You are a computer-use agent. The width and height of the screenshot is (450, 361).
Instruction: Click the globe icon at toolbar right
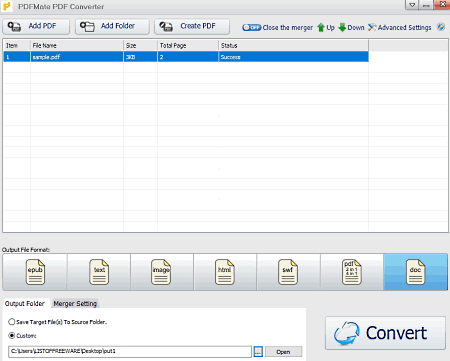[441, 27]
